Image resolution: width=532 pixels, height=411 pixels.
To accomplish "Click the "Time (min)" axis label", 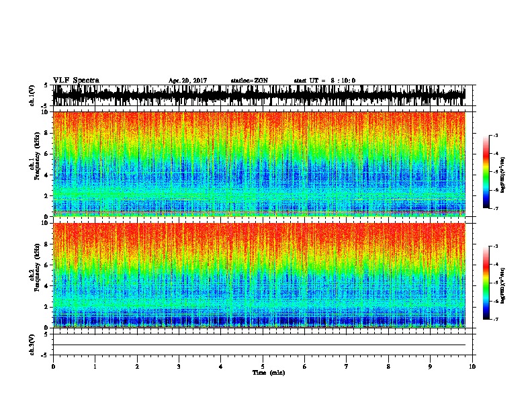I will point(269,373).
